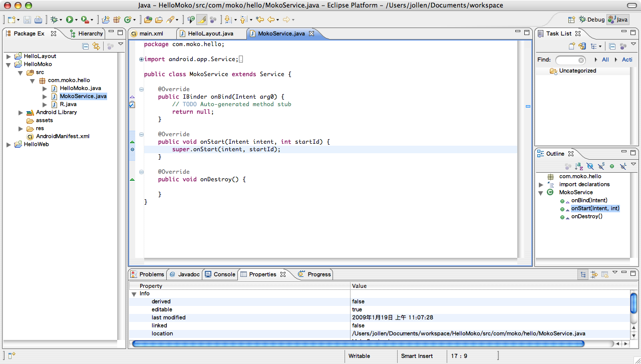The width and height of the screenshot is (641, 364).
Task: Toggle Hide Static Members in Outline
Action: 601,166
